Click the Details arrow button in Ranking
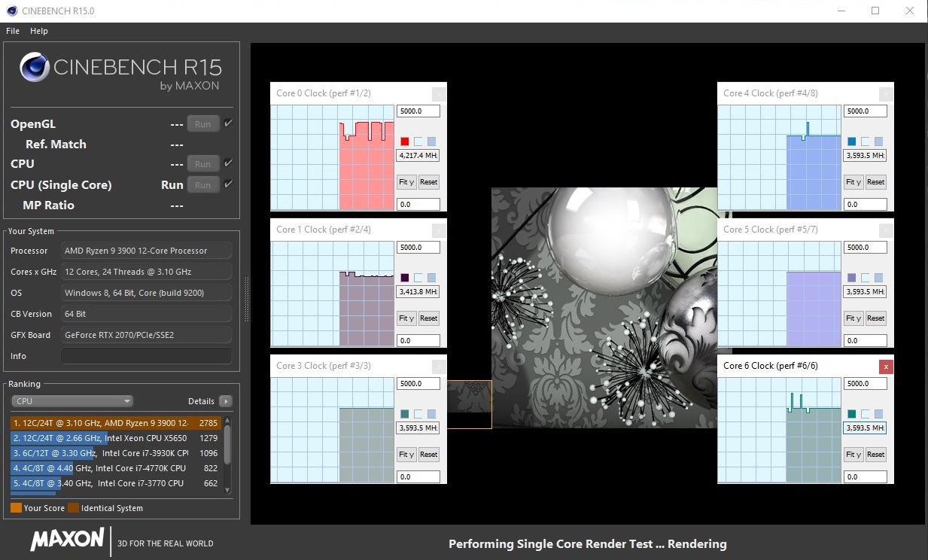This screenshot has height=560, width=928. click(225, 401)
